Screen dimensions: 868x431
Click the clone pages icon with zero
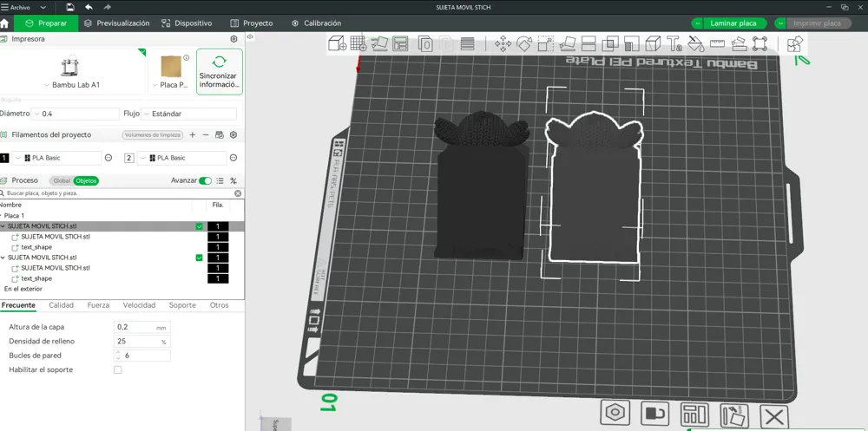pos(425,43)
